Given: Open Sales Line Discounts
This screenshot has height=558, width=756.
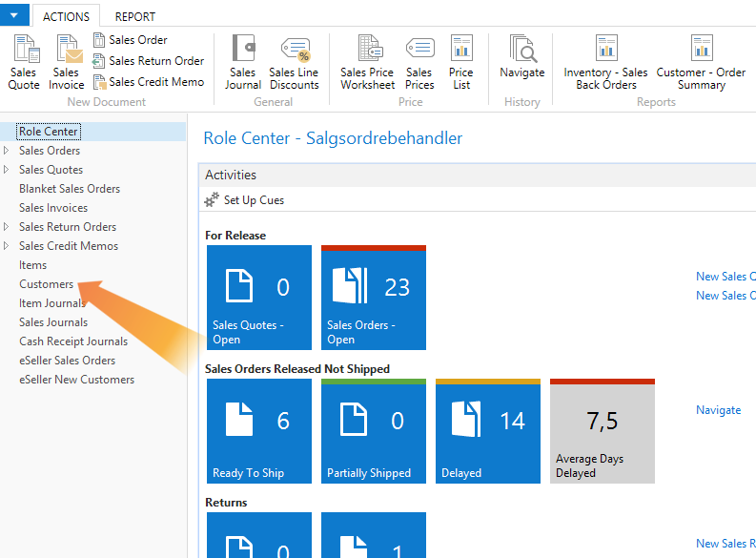Looking at the screenshot, I should point(295,62).
